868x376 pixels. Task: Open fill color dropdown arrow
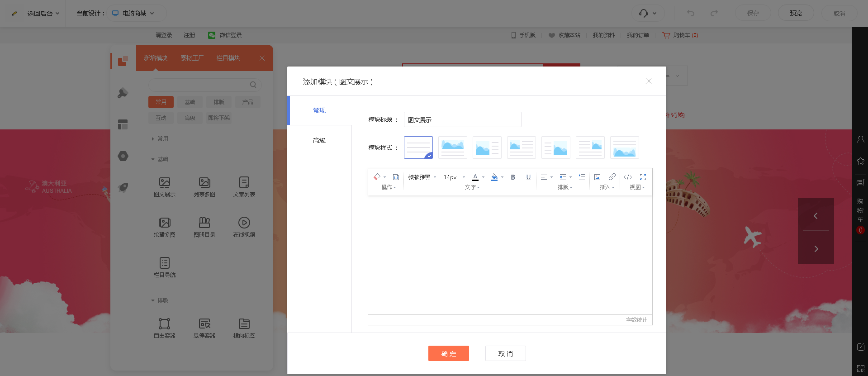pyautogui.click(x=502, y=177)
